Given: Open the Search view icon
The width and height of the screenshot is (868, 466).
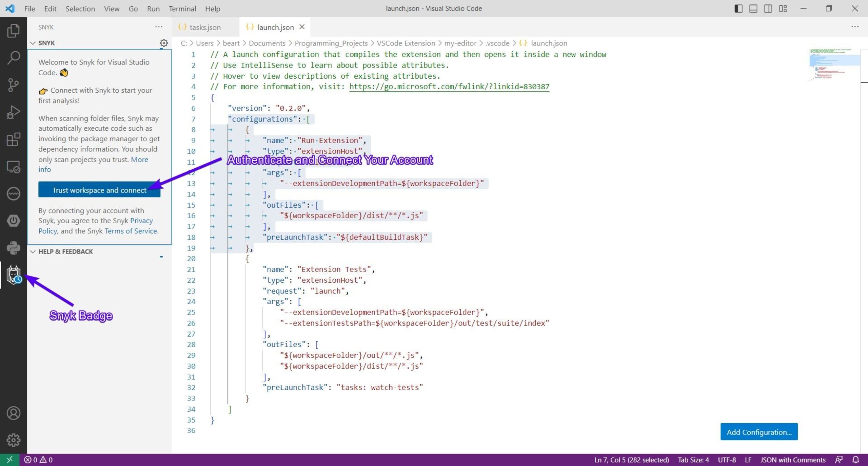Looking at the screenshot, I should (x=13, y=58).
